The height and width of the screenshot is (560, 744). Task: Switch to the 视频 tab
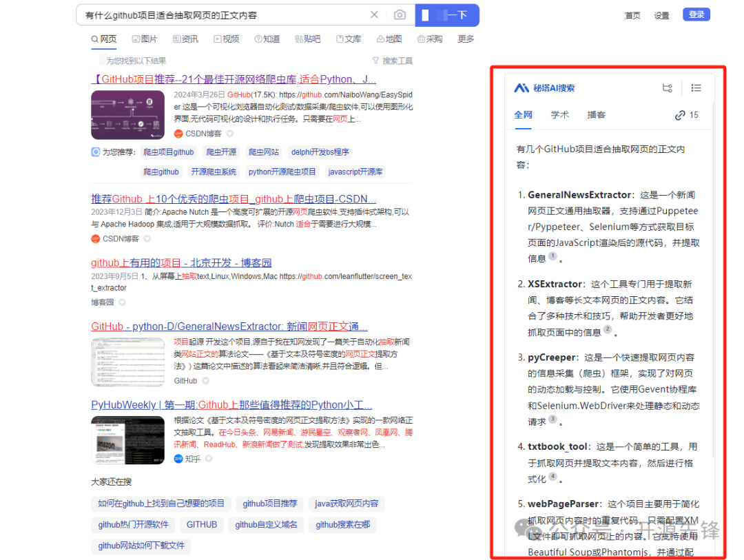227,39
